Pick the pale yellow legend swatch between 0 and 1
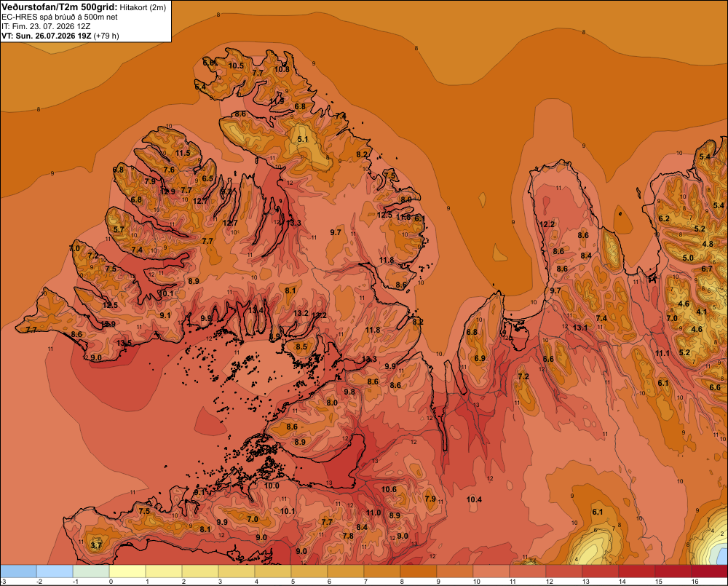This screenshot has width=728, height=586. click(127, 571)
